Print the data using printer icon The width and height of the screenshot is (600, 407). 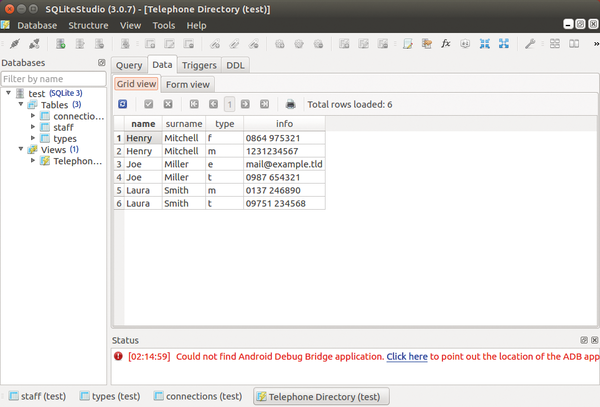290,104
